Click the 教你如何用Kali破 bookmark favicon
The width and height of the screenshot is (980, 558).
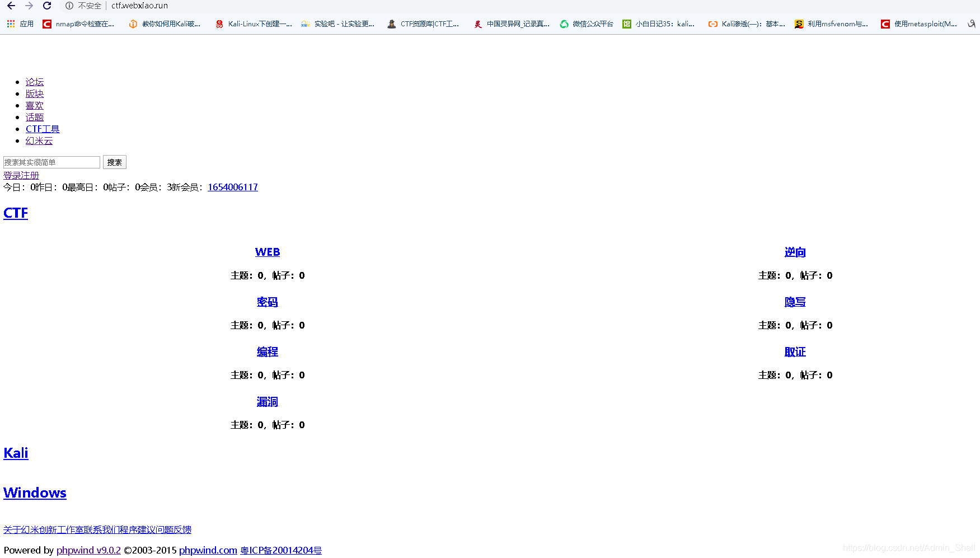pyautogui.click(x=133, y=24)
